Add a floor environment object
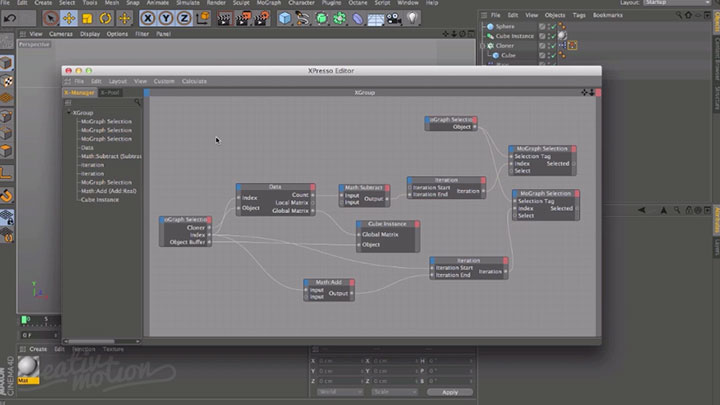 point(376,19)
